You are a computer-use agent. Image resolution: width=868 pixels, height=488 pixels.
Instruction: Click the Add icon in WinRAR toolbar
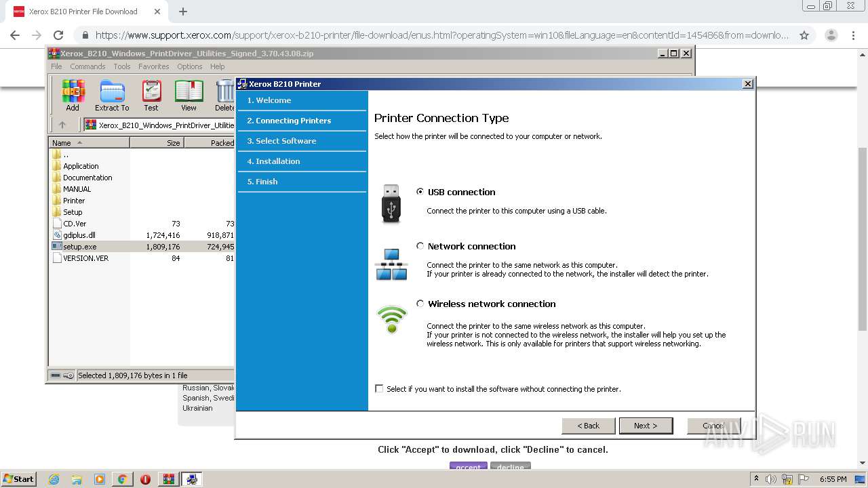[73, 96]
